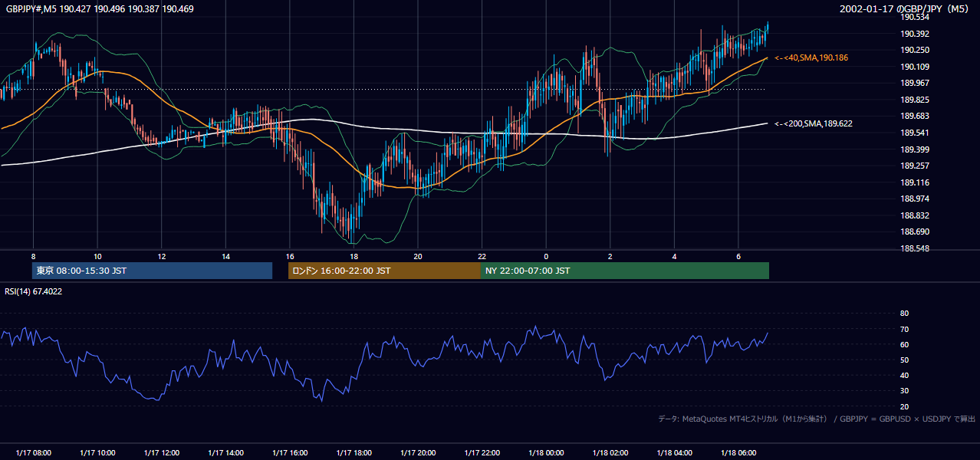Click the 1/17 16:00 time label
980x460 pixels.
[289, 453]
